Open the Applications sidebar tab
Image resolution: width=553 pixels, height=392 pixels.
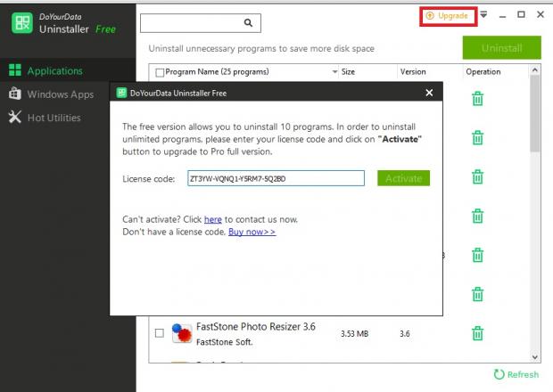(54, 70)
